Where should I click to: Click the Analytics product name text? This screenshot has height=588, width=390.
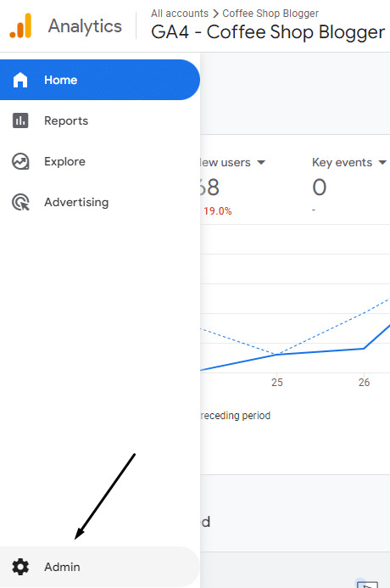85,25
